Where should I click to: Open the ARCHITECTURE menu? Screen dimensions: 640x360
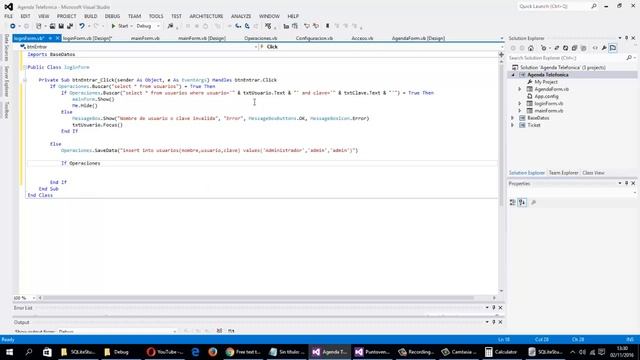point(206,16)
